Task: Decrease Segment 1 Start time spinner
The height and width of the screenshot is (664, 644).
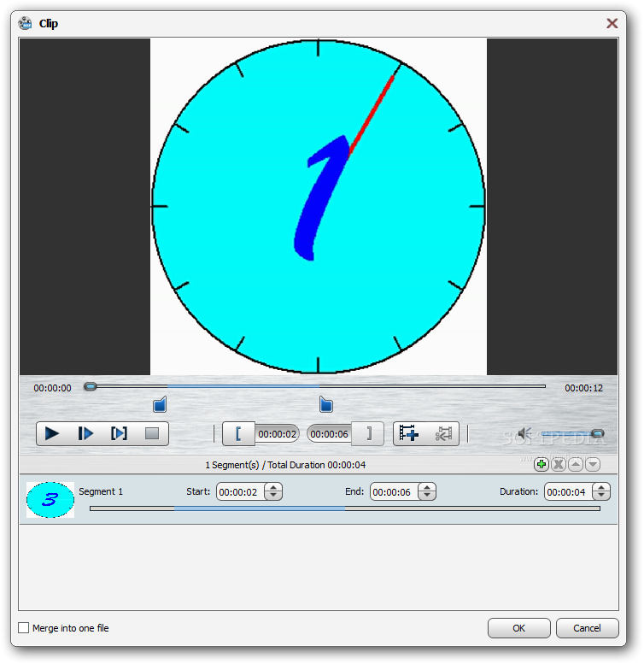Action: (x=273, y=497)
